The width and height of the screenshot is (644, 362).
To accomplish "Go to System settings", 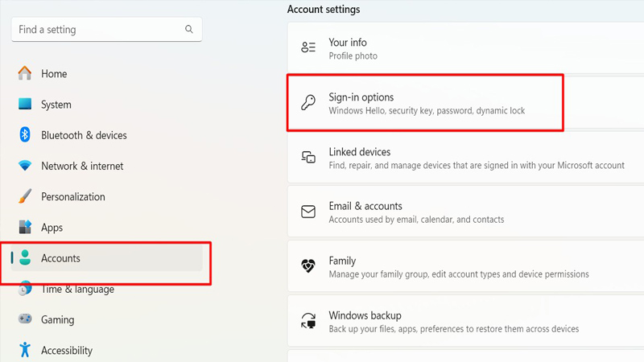I will point(107,105).
